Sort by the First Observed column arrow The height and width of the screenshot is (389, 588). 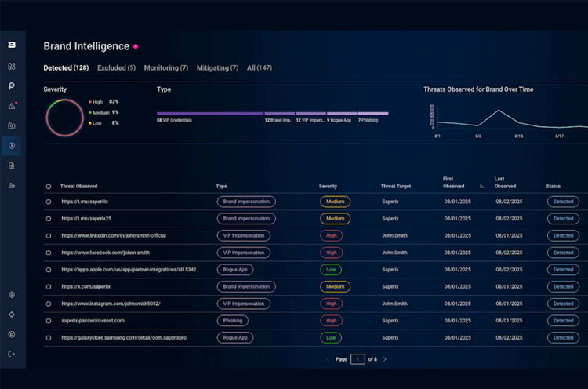pos(481,187)
